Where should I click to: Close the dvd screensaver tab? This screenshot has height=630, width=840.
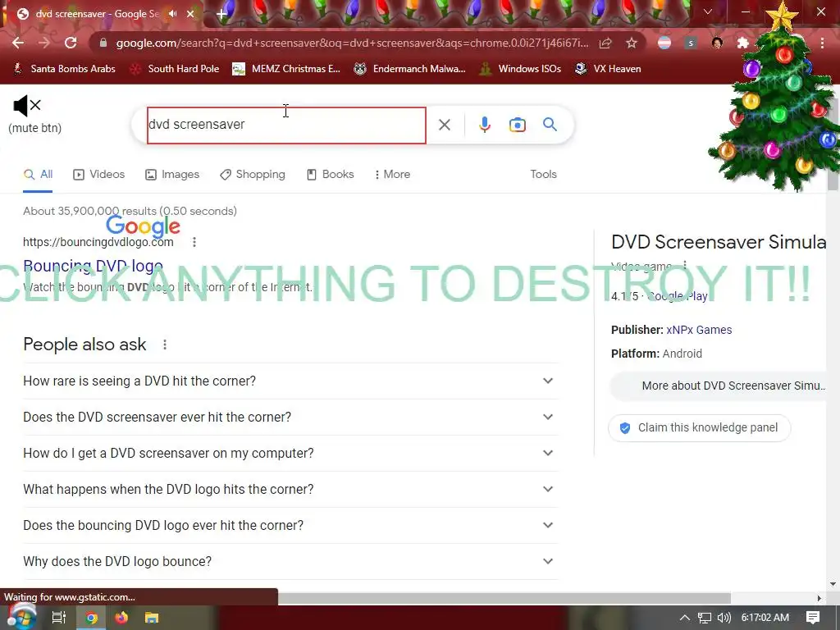point(190,14)
